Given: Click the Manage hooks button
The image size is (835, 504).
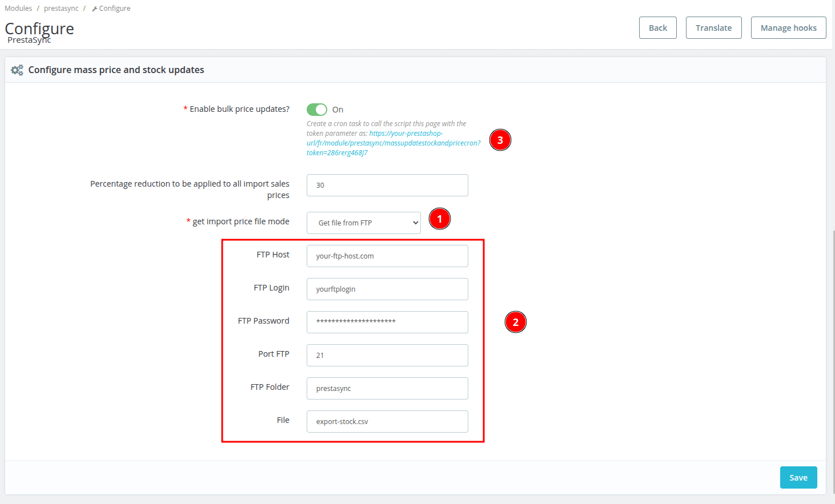Looking at the screenshot, I should pos(788,28).
